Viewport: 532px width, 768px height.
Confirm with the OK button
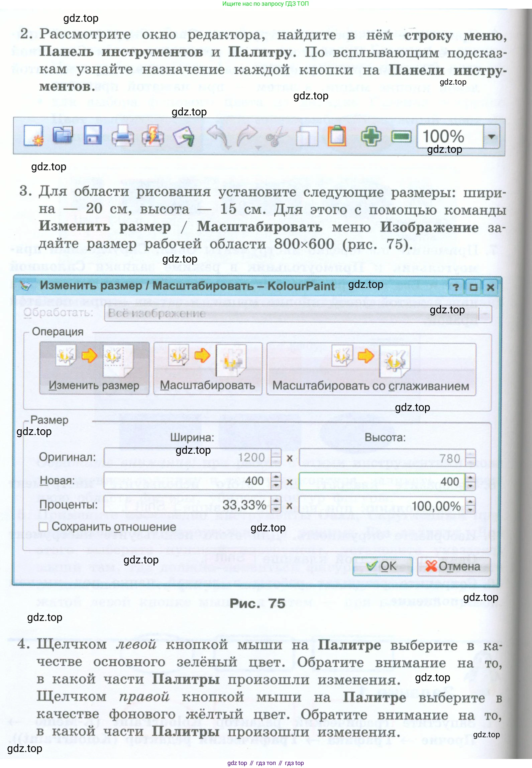tap(383, 566)
